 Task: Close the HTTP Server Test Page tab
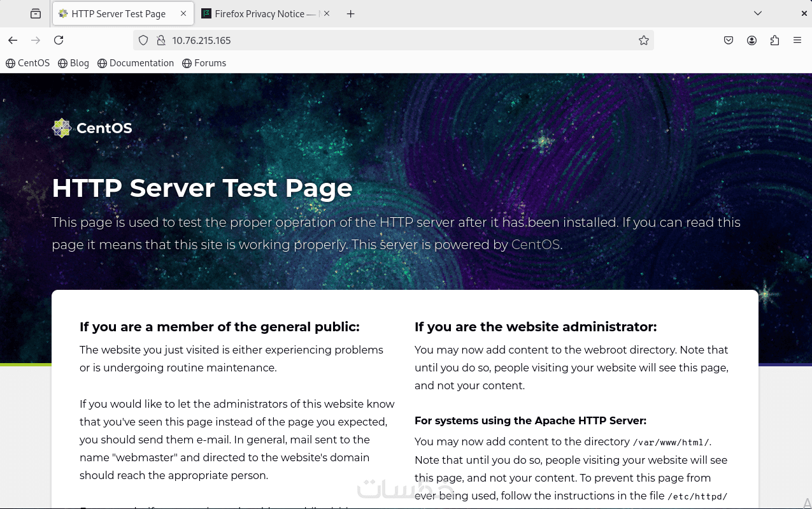183,13
